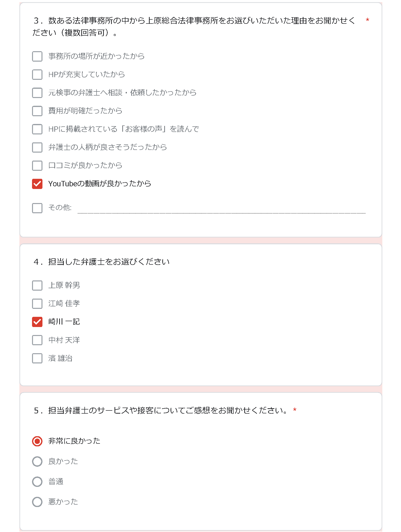Uncheck YouTubeの動画が良かったから checkbox
This screenshot has width=401, height=532.
pyautogui.click(x=37, y=184)
